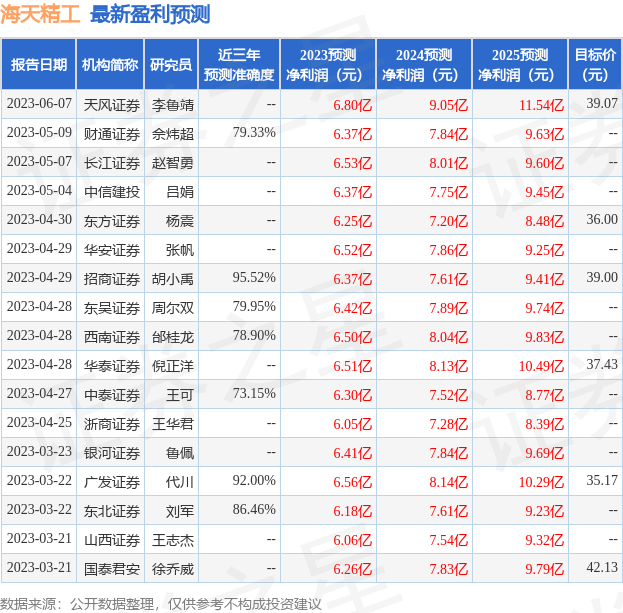The width and height of the screenshot is (623, 613).
Task: Click the 数据来源 disclaimer text
Action: coord(161,604)
